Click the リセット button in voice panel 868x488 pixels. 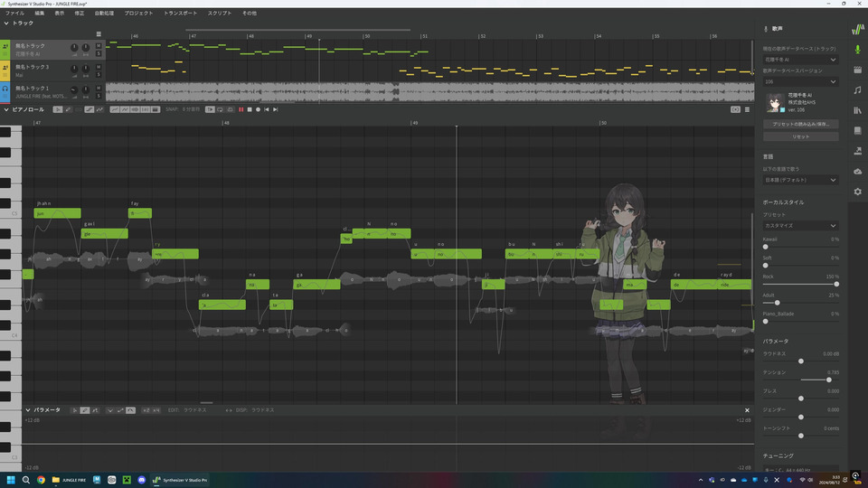tap(800, 136)
